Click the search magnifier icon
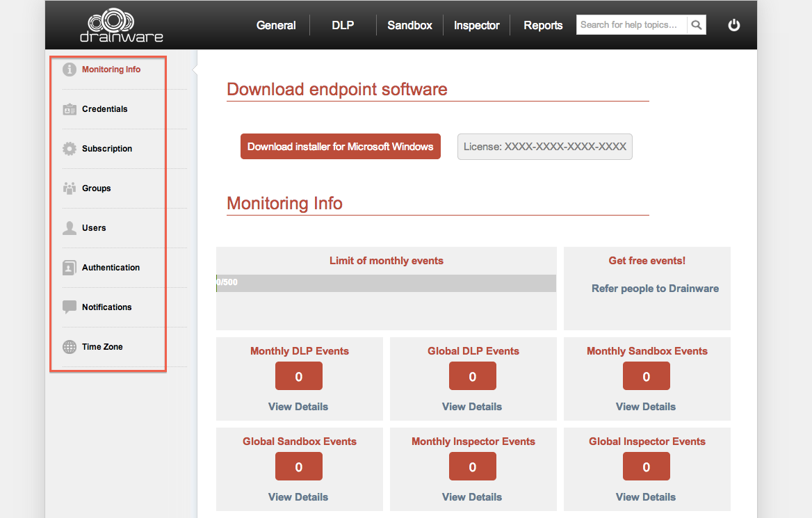Screen dimensions: 812x518 [697, 25]
